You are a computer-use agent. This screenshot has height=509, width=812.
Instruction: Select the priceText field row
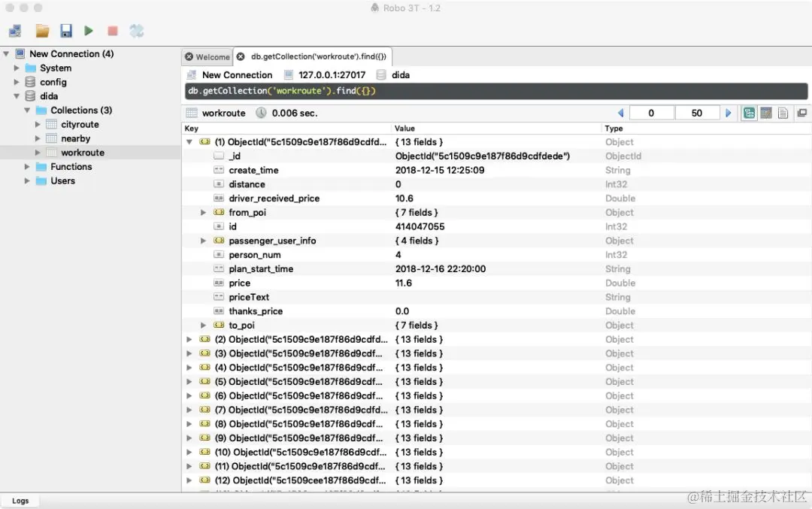(x=496, y=297)
